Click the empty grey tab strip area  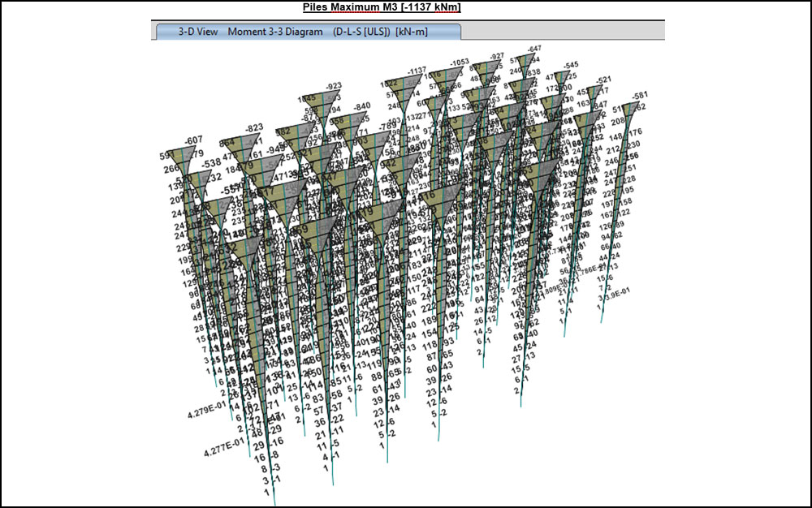coord(560,32)
